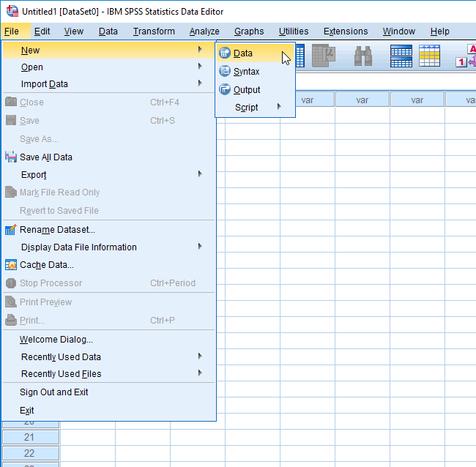
Task: Open the Window menu
Action: click(398, 31)
